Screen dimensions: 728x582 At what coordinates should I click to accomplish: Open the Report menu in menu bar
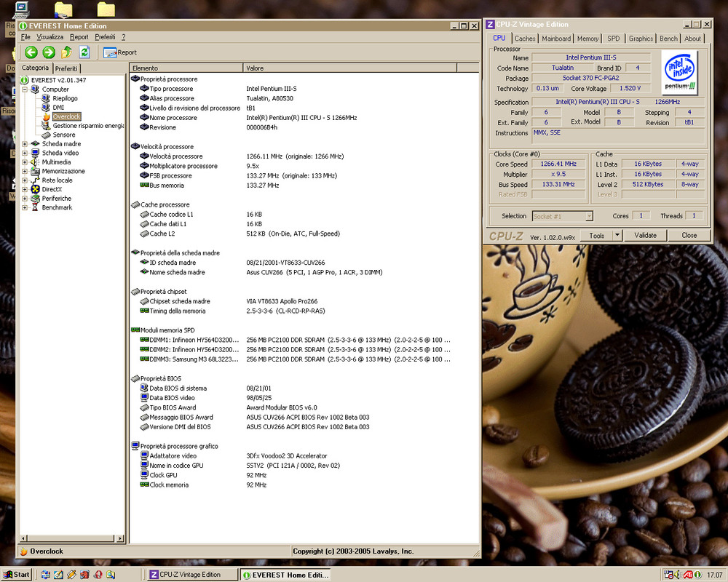(79, 37)
